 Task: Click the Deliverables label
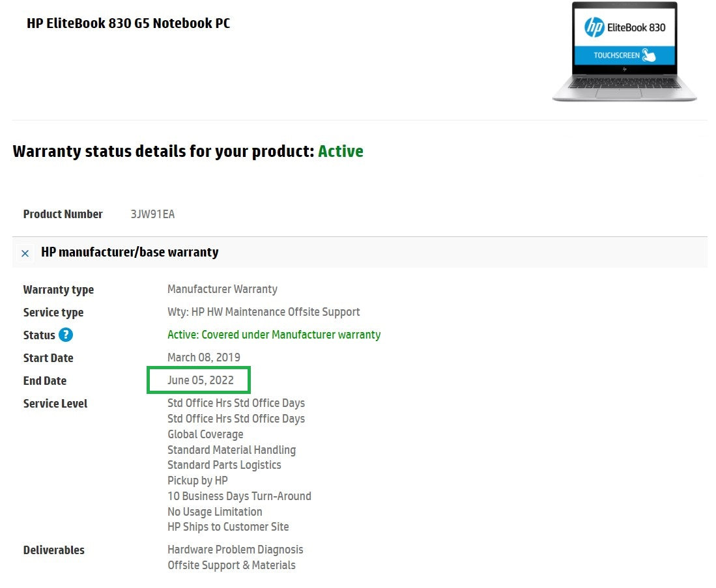(54, 550)
